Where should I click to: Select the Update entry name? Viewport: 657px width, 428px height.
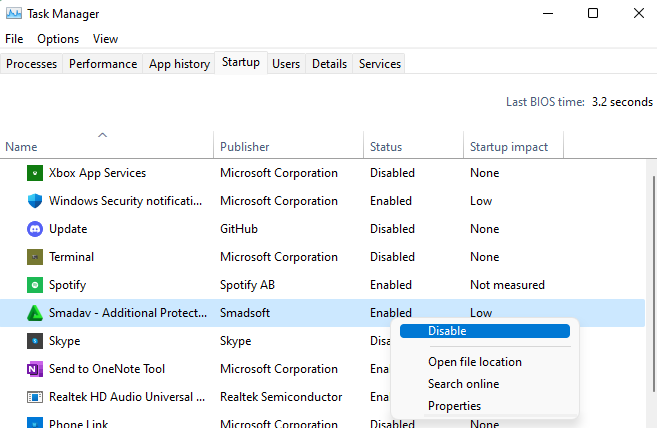tap(68, 229)
